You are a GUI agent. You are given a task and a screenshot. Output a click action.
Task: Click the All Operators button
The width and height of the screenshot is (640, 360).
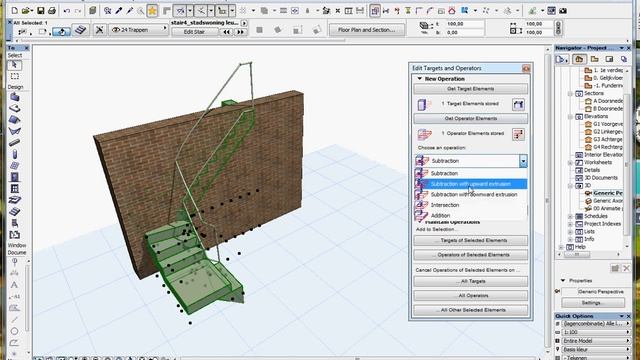pos(470,296)
